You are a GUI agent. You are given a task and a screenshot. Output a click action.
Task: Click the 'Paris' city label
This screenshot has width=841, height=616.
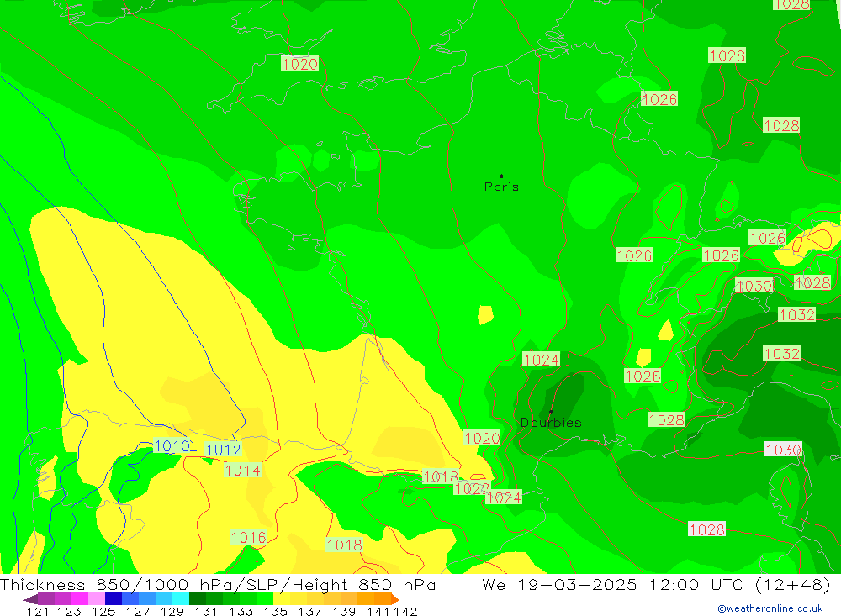pyautogui.click(x=501, y=187)
